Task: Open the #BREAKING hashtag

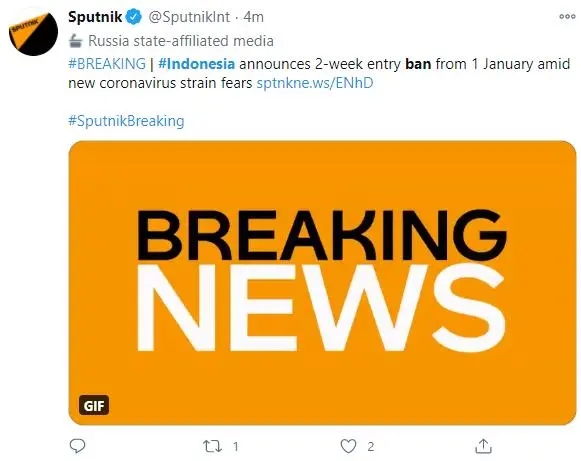Action: (107, 64)
